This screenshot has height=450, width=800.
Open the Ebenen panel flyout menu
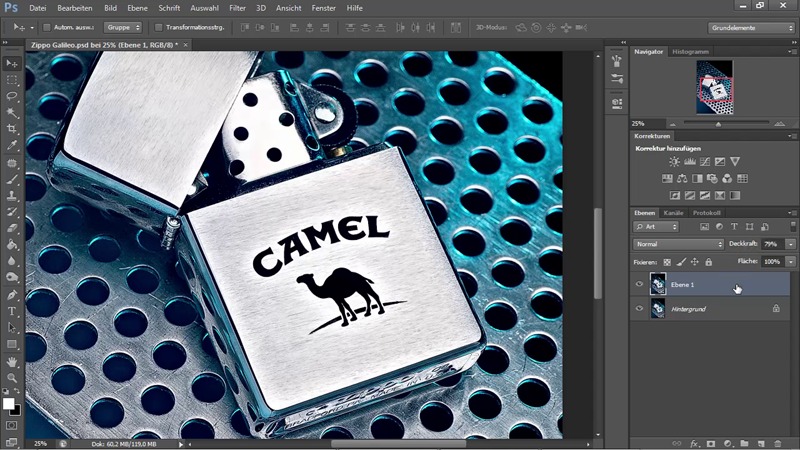tap(791, 213)
